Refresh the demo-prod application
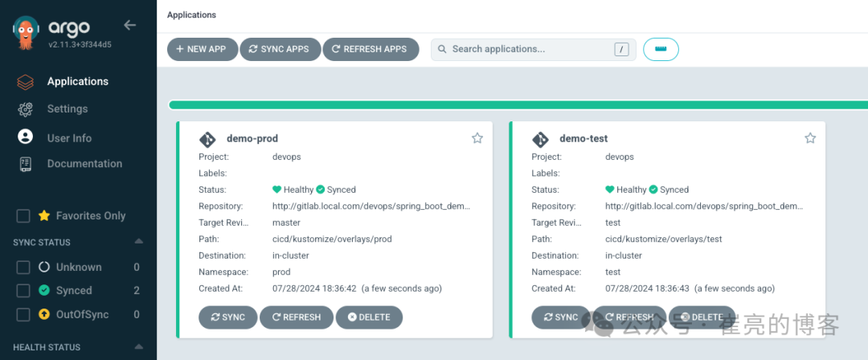The height and width of the screenshot is (360, 868). [297, 317]
